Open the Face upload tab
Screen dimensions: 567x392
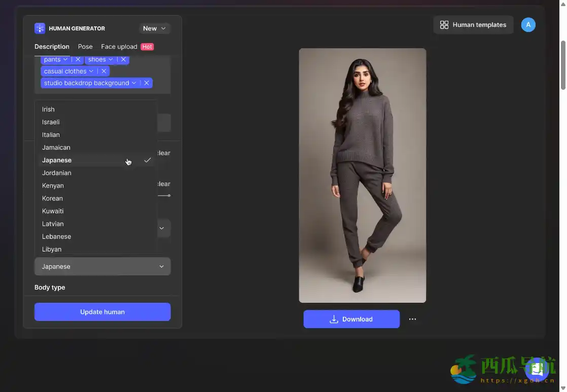pyautogui.click(x=119, y=47)
